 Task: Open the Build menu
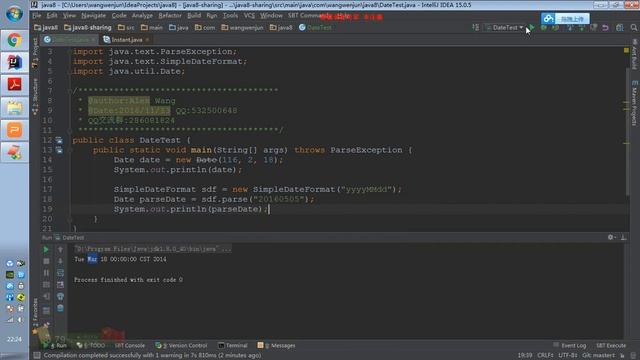tap(194, 16)
